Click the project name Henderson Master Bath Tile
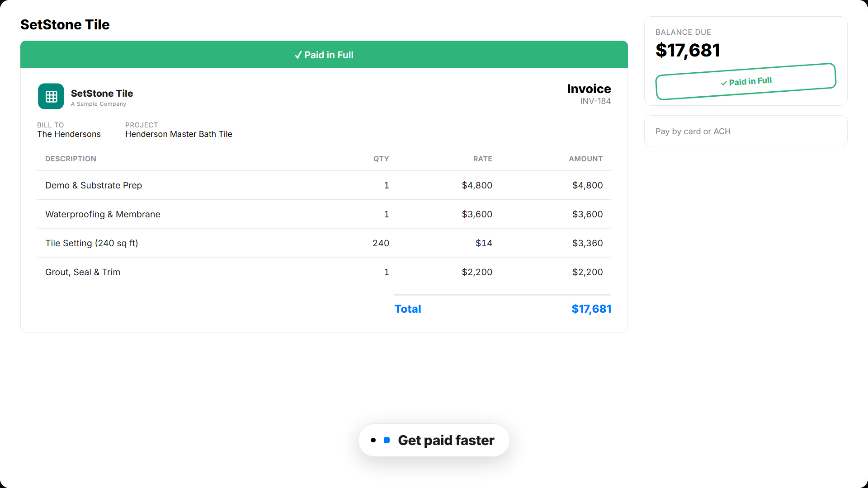 pyautogui.click(x=179, y=134)
